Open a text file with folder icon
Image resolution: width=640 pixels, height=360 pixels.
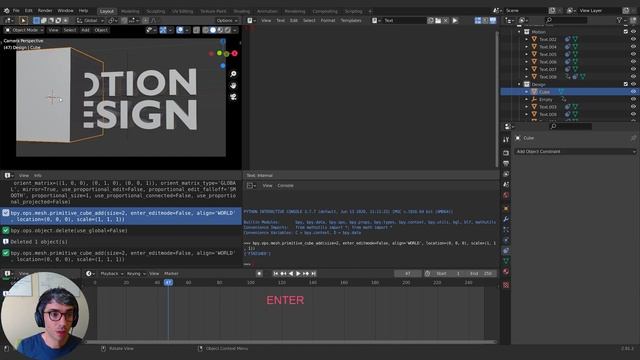[438, 20]
